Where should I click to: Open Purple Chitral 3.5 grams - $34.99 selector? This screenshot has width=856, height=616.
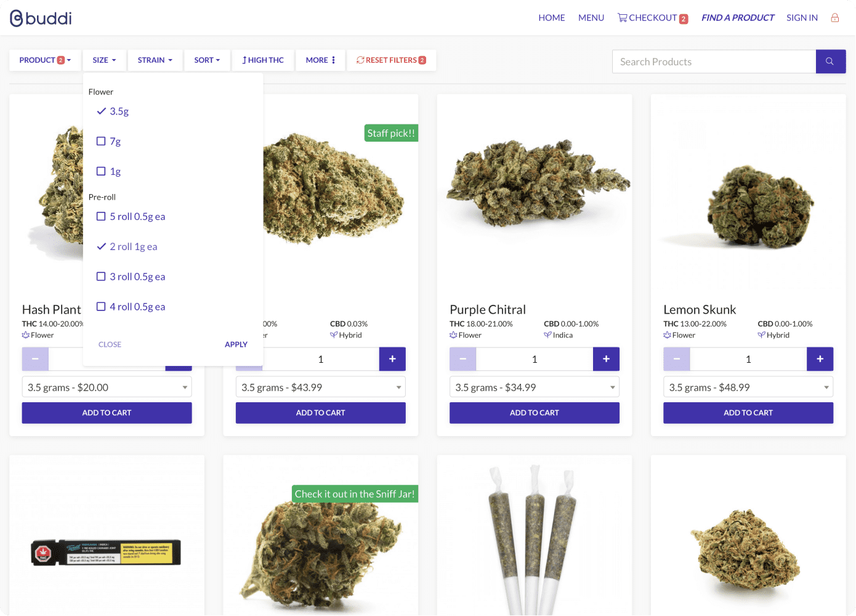pyautogui.click(x=535, y=387)
